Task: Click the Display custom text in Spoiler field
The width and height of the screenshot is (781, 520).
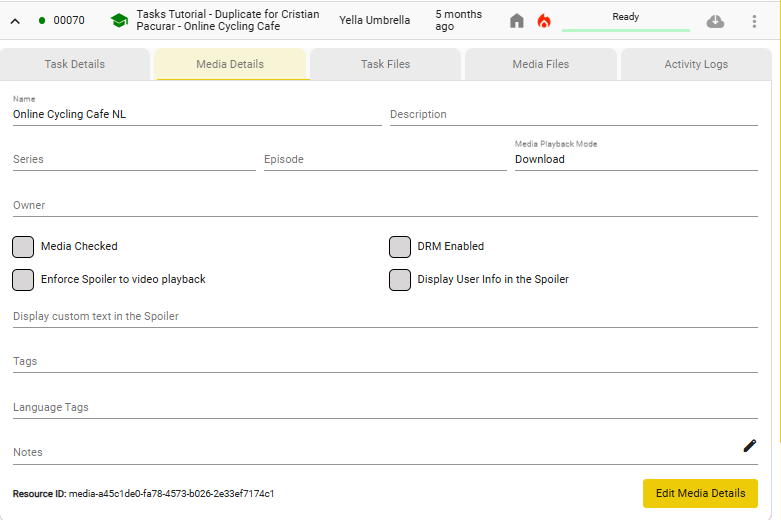Action: [x=386, y=316]
